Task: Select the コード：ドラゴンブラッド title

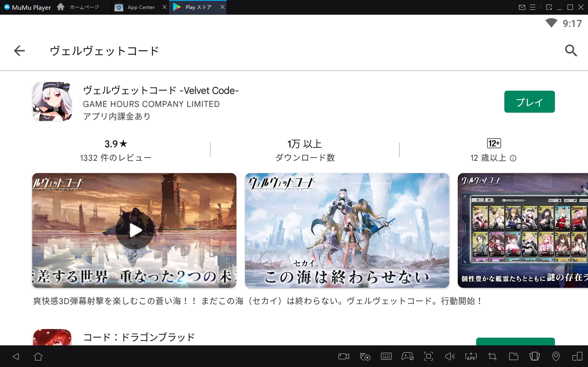Action: [x=139, y=338]
